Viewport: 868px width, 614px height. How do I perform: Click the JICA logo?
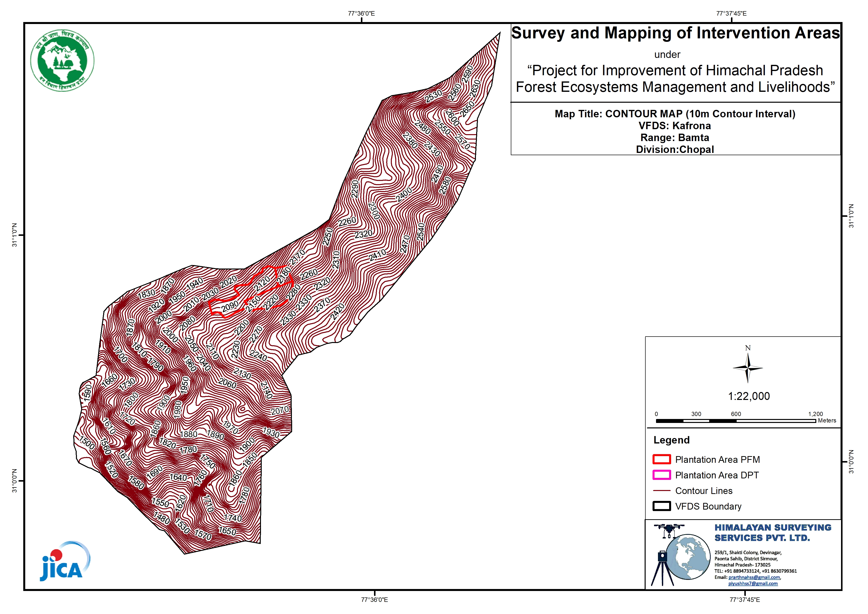tap(65, 561)
